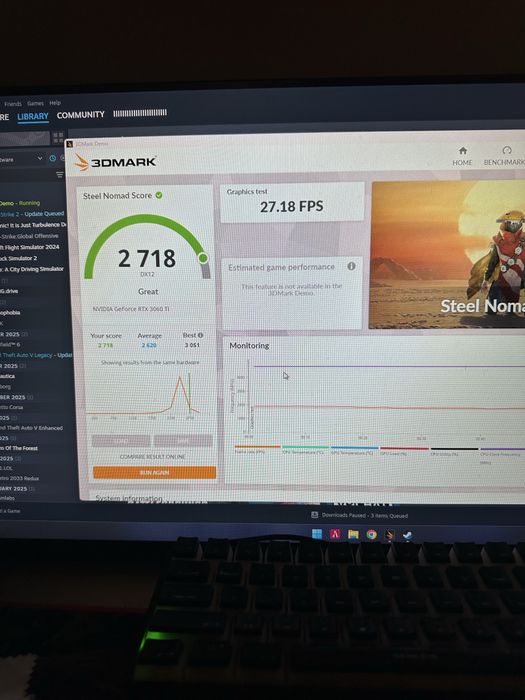This screenshot has width=525, height=700.
Task: Open the HOME section icon in 3DMark
Action: click(463, 151)
